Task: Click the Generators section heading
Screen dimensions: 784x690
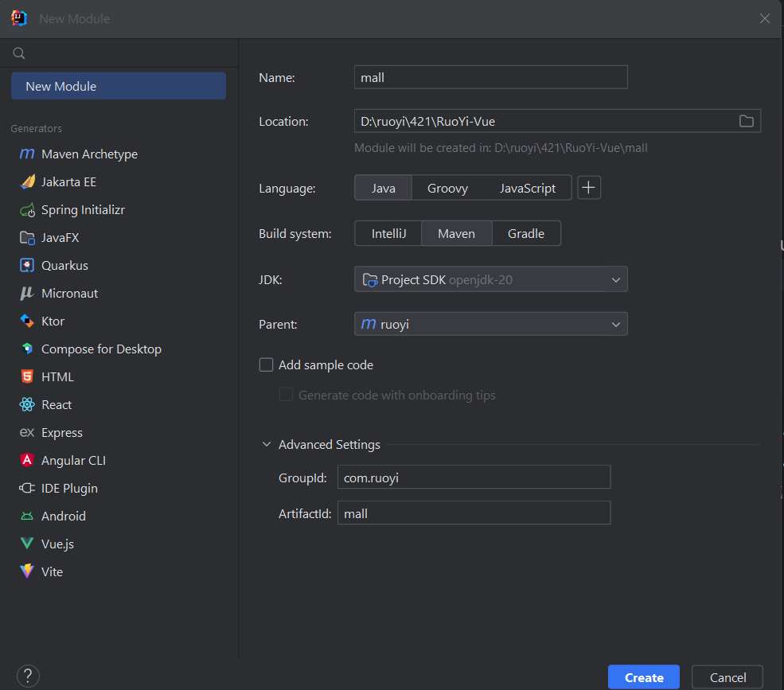Action: coord(36,128)
